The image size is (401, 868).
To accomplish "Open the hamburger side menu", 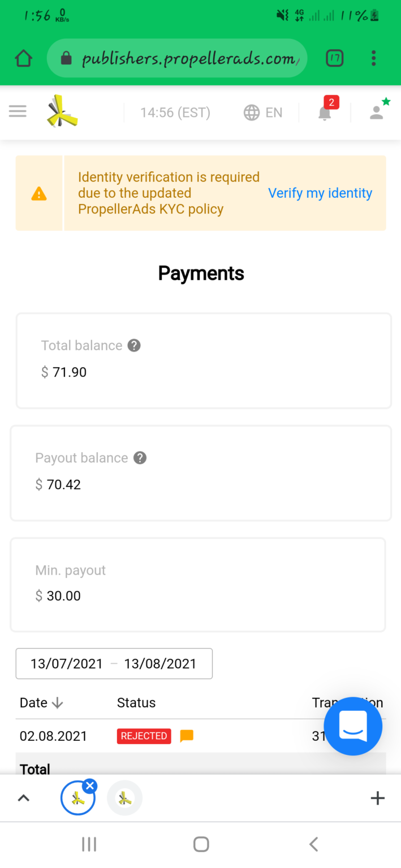I will [18, 111].
